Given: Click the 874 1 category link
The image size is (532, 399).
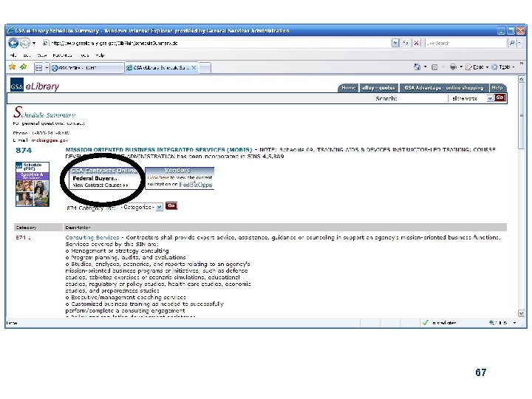Looking at the screenshot, I should [x=24, y=237].
